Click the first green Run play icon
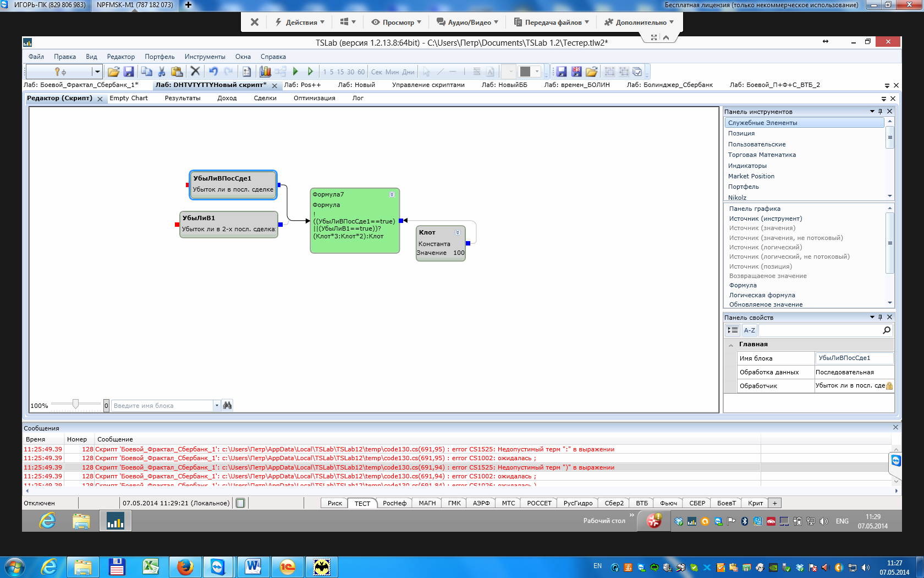Image resolution: width=924 pixels, height=578 pixels. click(295, 72)
